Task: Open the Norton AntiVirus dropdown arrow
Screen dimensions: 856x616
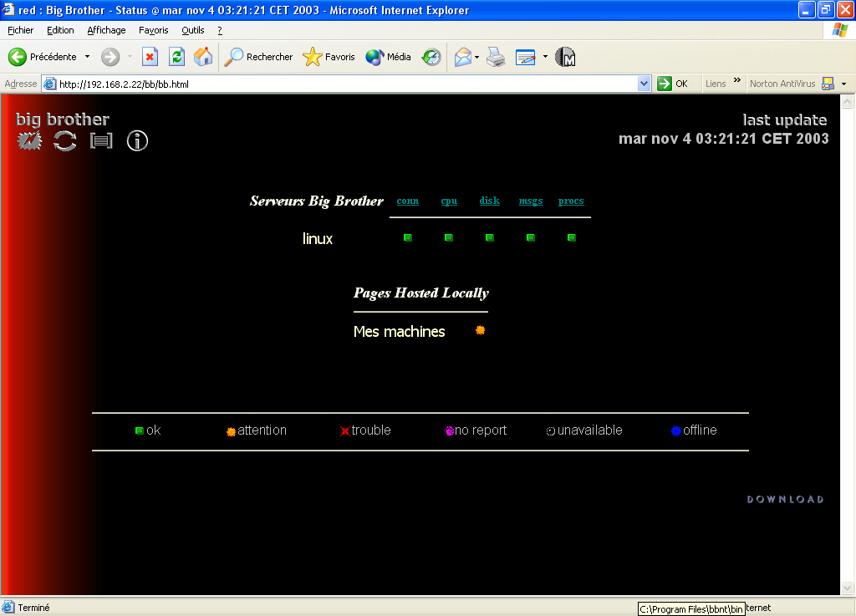Action: [843, 84]
